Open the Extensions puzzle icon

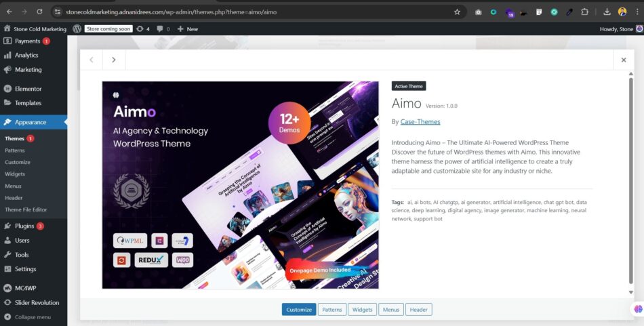tap(584, 12)
